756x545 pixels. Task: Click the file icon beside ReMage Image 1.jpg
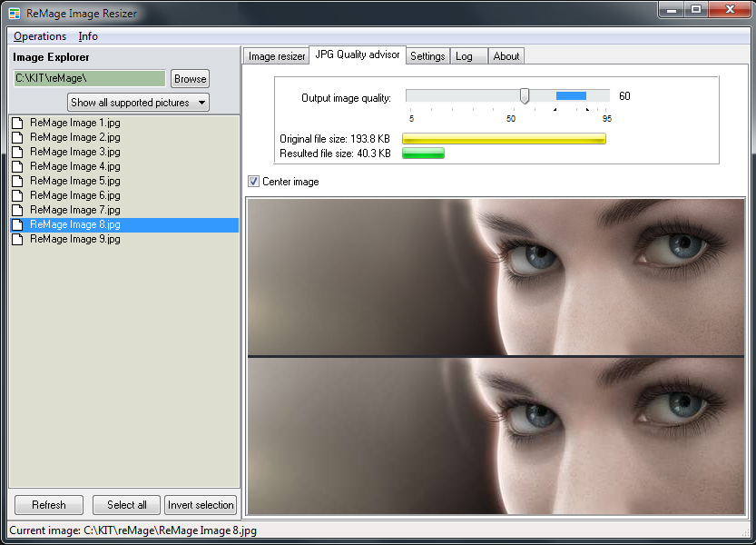click(17, 122)
